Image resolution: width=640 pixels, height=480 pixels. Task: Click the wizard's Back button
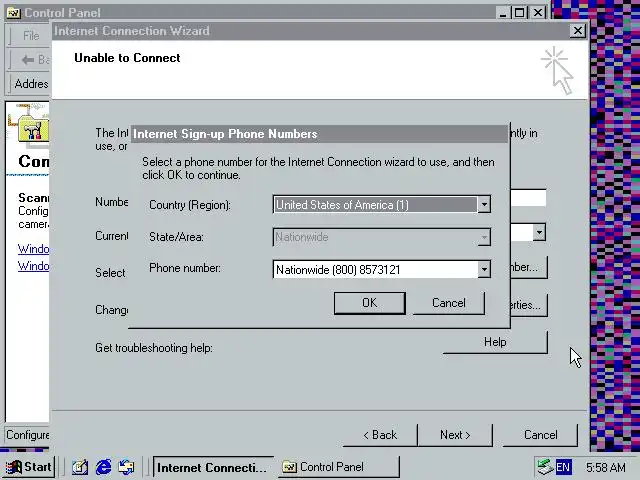point(380,435)
